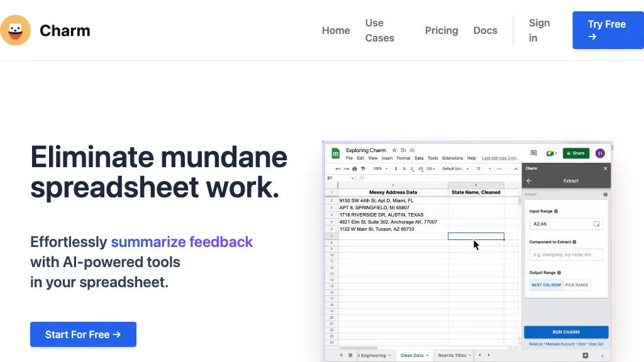The height and width of the screenshot is (362, 644).
Task: Open the Pricing page in the navigation
Action: 441,30
